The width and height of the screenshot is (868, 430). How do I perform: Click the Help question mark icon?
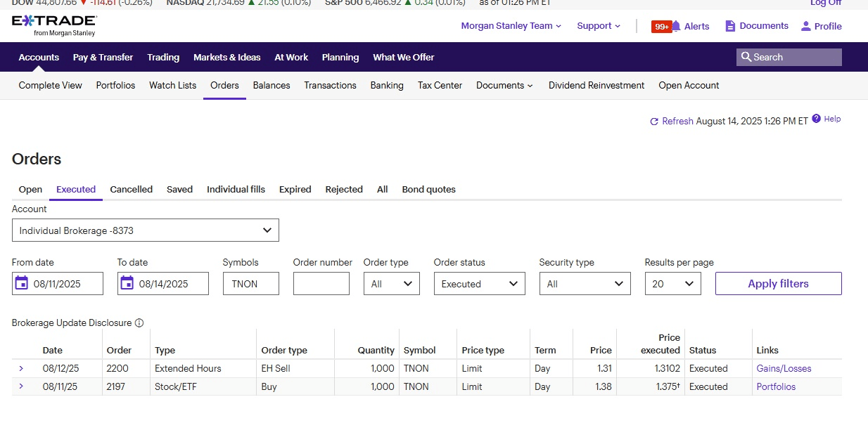point(816,119)
